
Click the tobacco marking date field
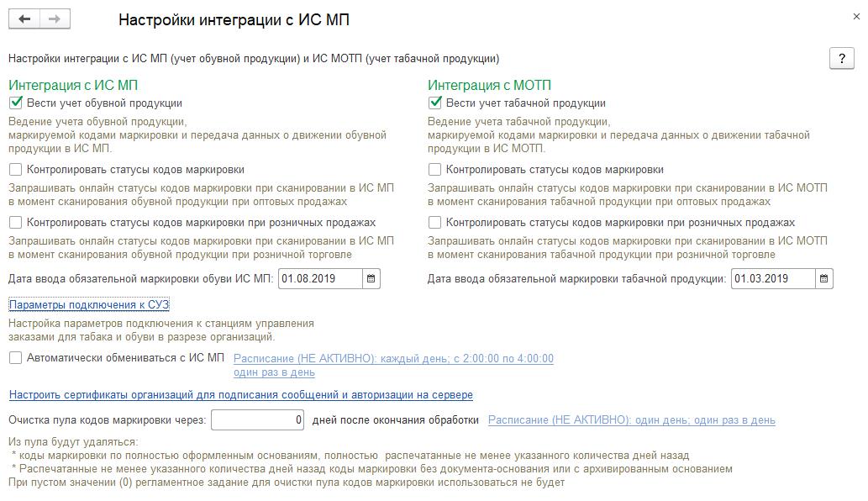click(772, 278)
